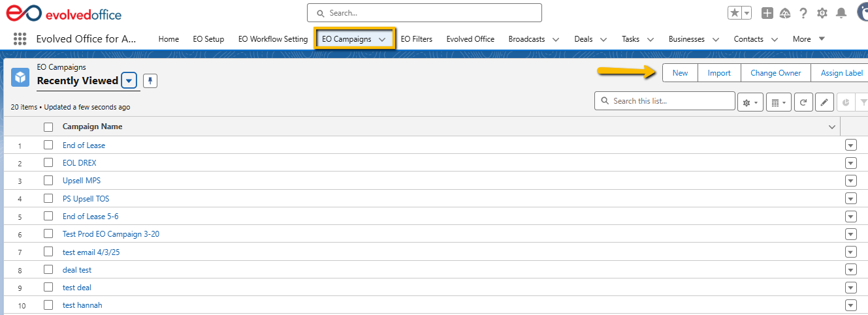Viewport: 868px width, 315px height.
Task: Open the Setup gear icon
Action: point(822,13)
